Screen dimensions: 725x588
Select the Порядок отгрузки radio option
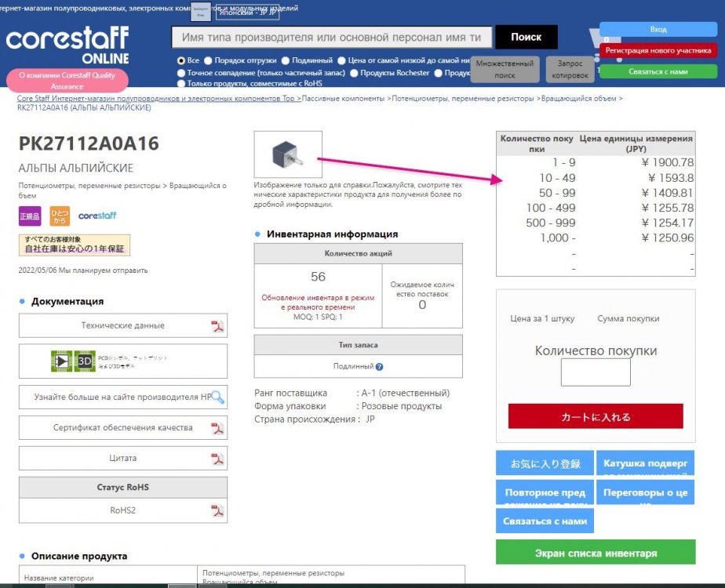[209, 60]
